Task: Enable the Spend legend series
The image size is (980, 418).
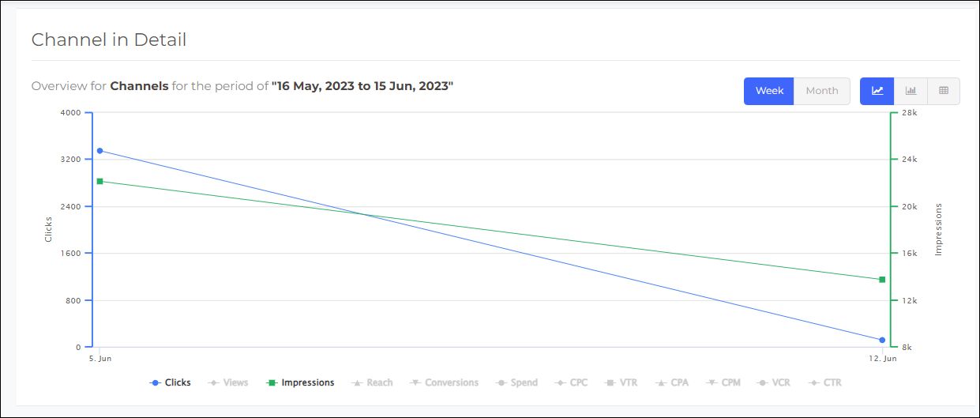Action: 516,382
